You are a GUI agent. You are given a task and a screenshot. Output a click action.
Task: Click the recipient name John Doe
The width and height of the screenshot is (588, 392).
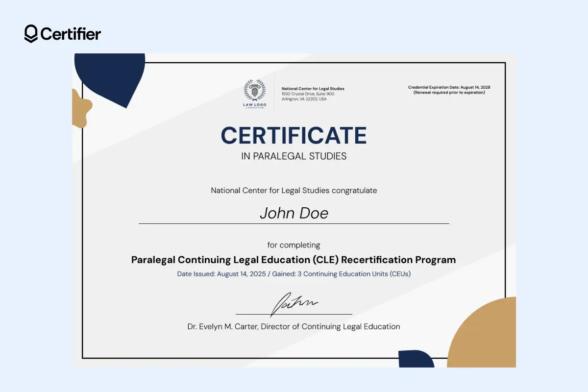[x=294, y=213]
